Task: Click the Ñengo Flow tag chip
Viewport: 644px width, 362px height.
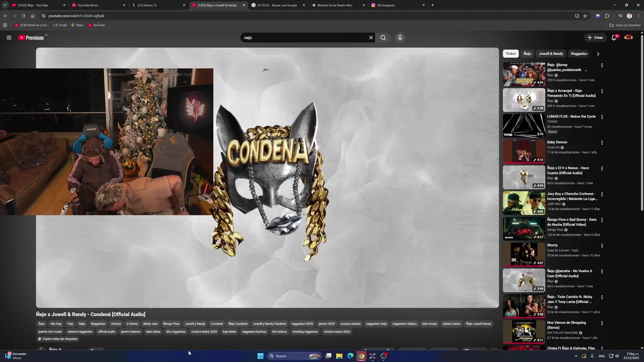Action: click(171, 324)
